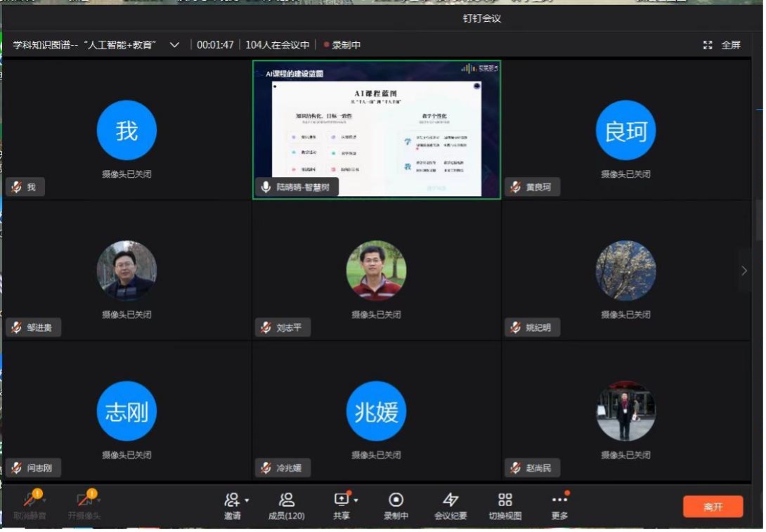Click the 录制中 recording status indicator

pos(342,45)
